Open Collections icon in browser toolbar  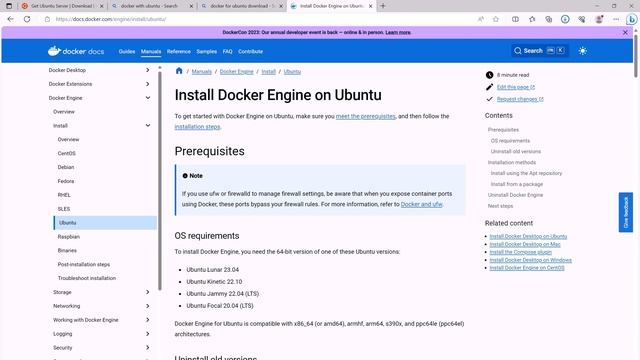549,19
